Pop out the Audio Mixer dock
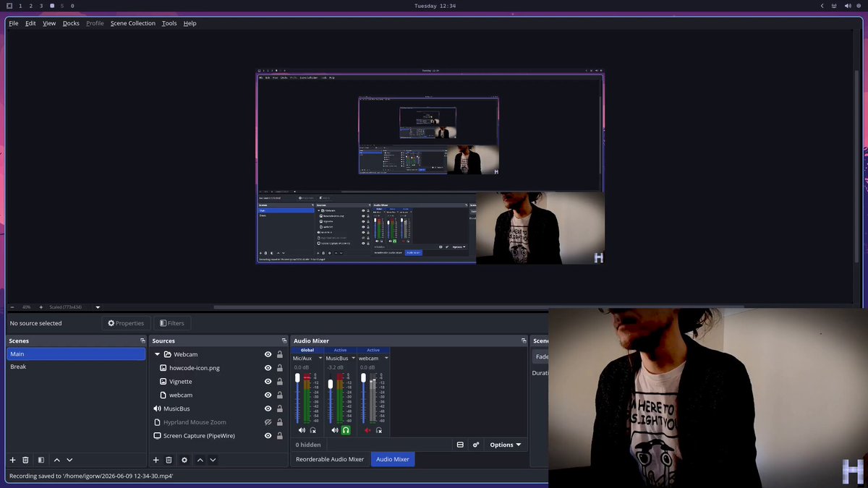The height and width of the screenshot is (488, 868). [524, 341]
